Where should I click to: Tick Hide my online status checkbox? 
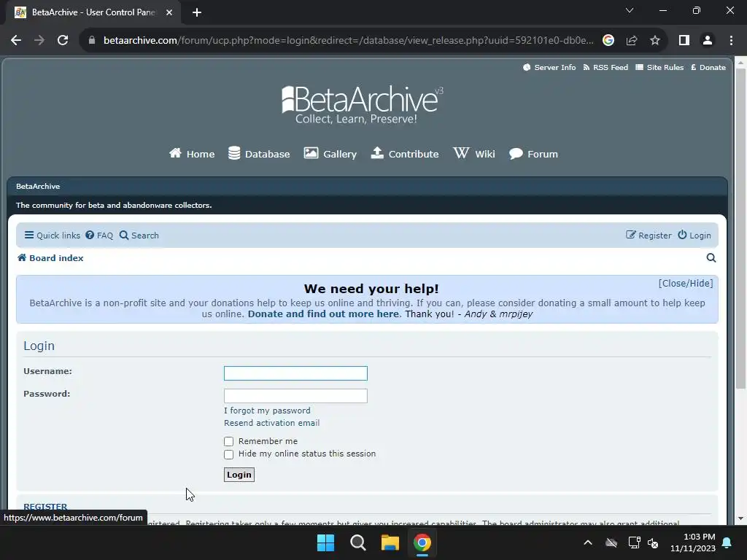(228, 454)
